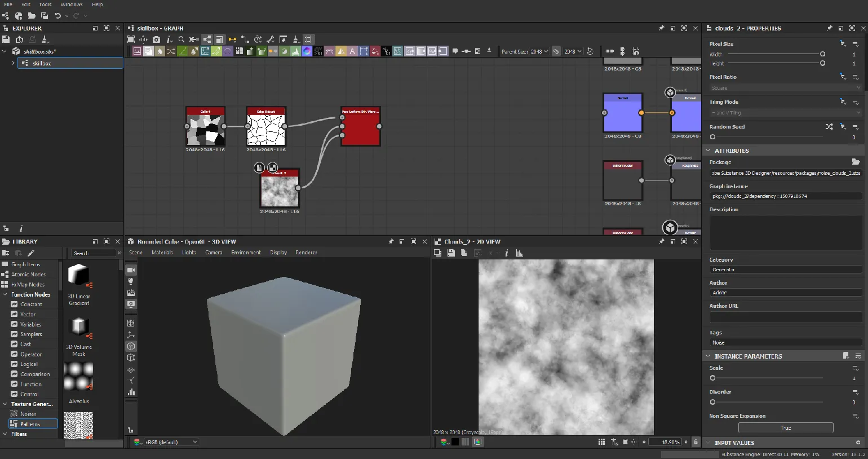The height and width of the screenshot is (459, 868).
Task: Open the Tools menu
Action: [x=45, y=5]
